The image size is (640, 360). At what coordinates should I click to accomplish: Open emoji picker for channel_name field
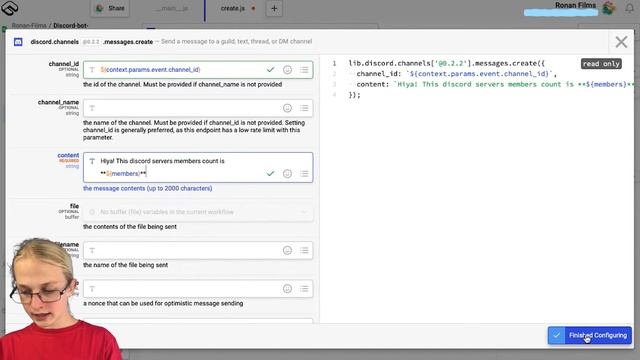click(287, 108)
